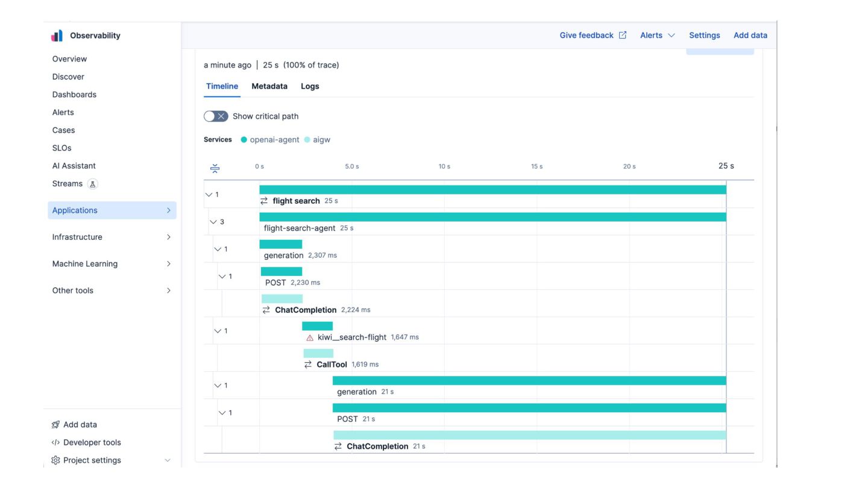Switch to the Logs tab
Image resolution: width=868 pixels, height=488 pixels.
click(310, 86)
